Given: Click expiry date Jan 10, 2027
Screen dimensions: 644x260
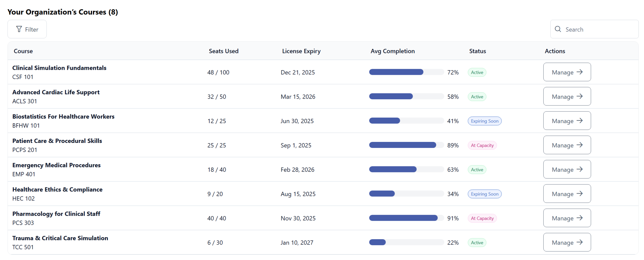Looking at the screenshot, I should point(297,243).
